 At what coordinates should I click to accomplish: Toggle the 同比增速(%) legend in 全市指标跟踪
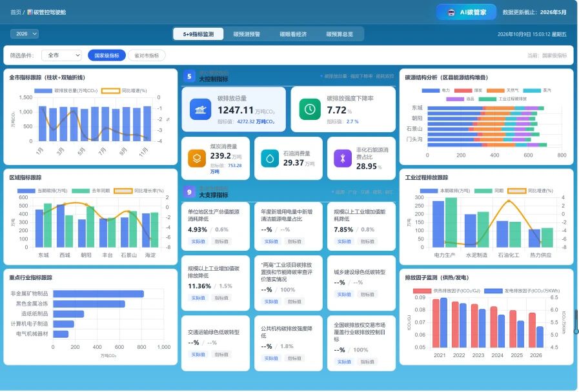[x=124, y=91]
